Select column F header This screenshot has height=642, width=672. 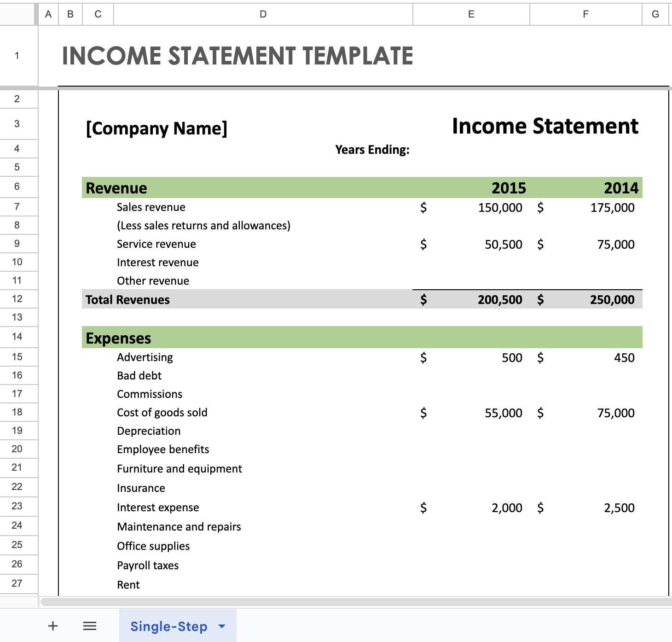585,14
